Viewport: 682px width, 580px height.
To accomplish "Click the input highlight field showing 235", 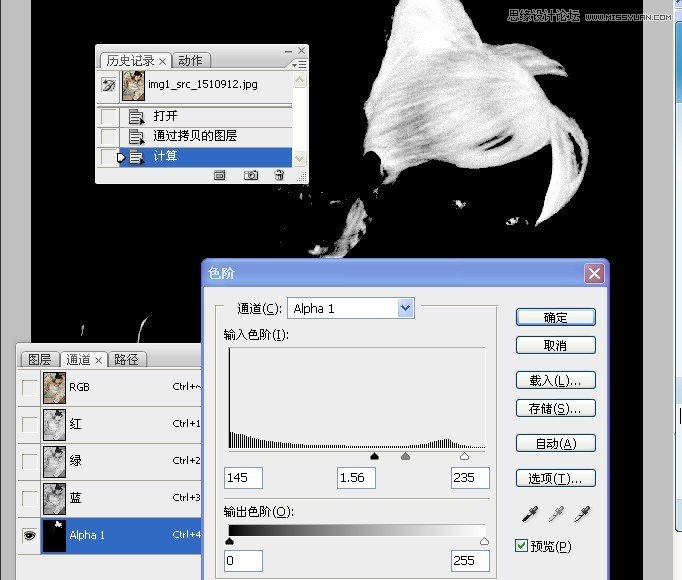I will 470,478.
